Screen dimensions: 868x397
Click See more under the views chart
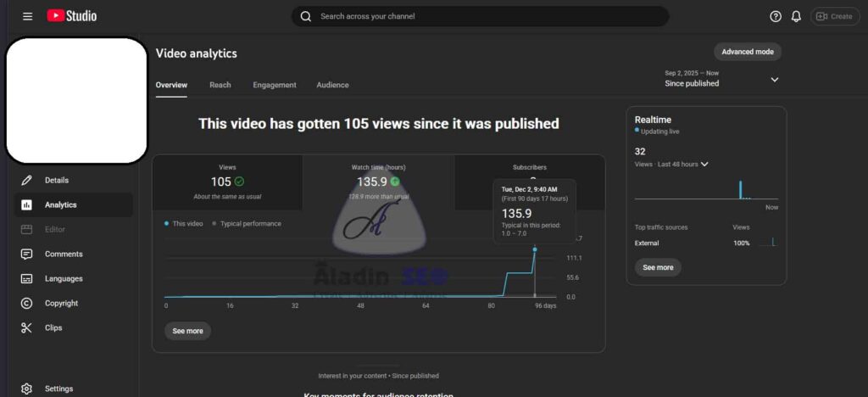point(187,331)
